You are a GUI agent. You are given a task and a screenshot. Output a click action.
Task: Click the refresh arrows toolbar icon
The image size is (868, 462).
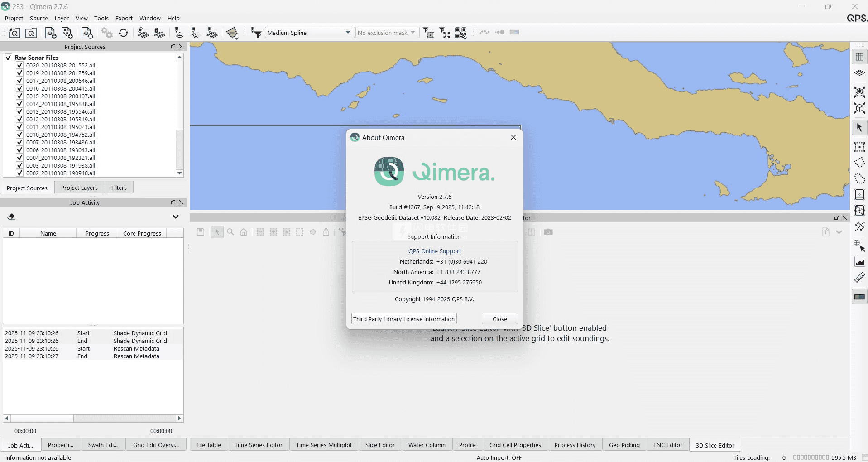click(x=123, y=33)
